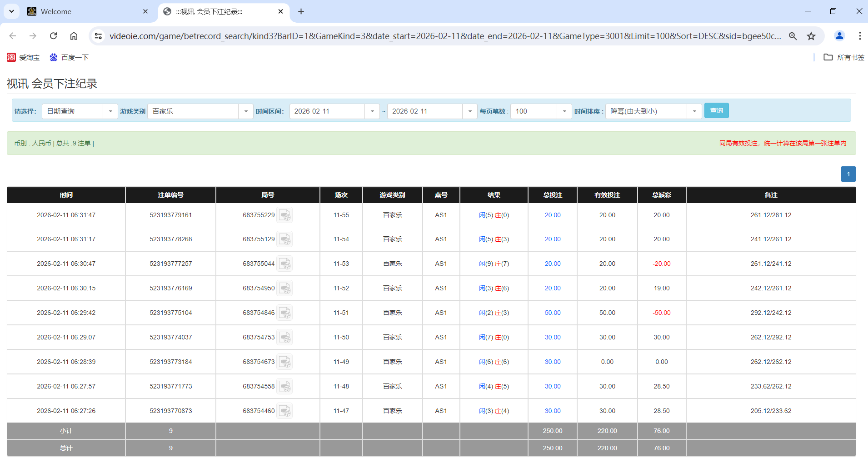
Task: Open replay for game round 683755229
Action: [285, 215]
